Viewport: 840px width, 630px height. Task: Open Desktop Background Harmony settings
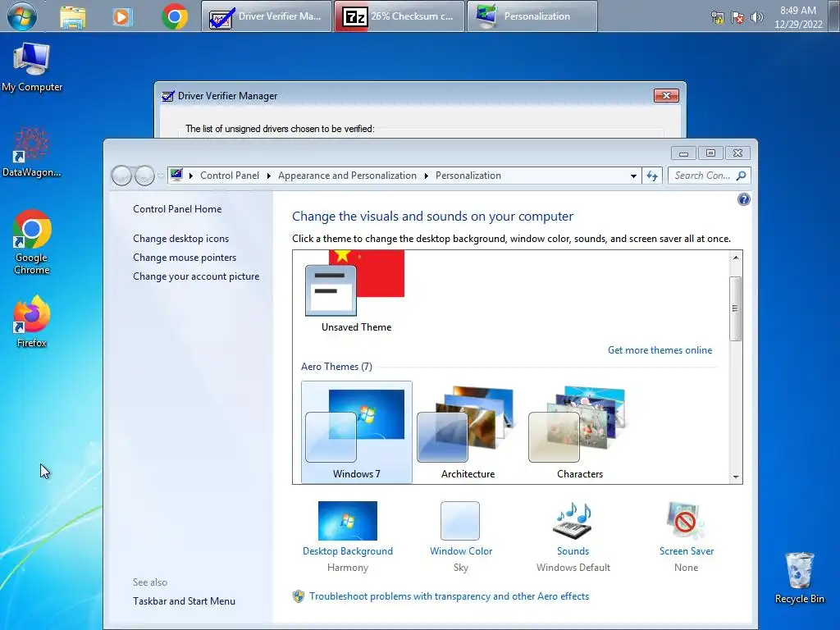(x=348, y=537)
